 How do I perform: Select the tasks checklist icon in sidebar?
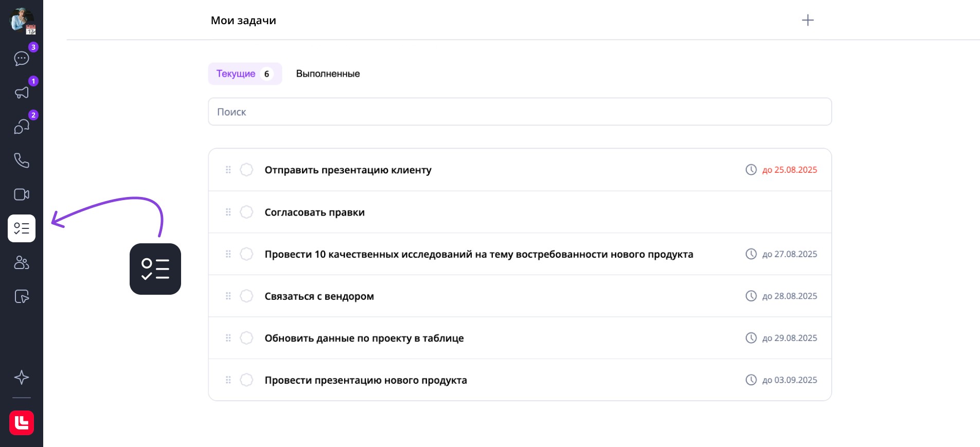tap(22, 228)
